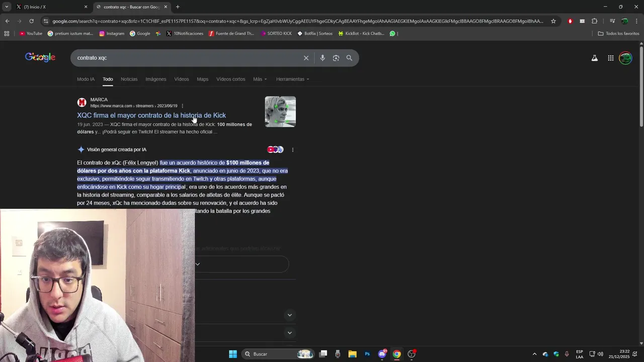This screenshot has width=644, height=362.
Task: Select the 'Vídeos cortos' tab
Action: pyautogui.click(x=231, y=79)
